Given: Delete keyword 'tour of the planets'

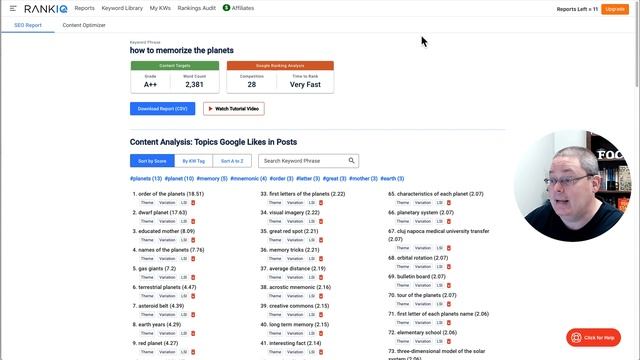Looking at the screenshot, I should pyautogui.click(x=449, y=304).
